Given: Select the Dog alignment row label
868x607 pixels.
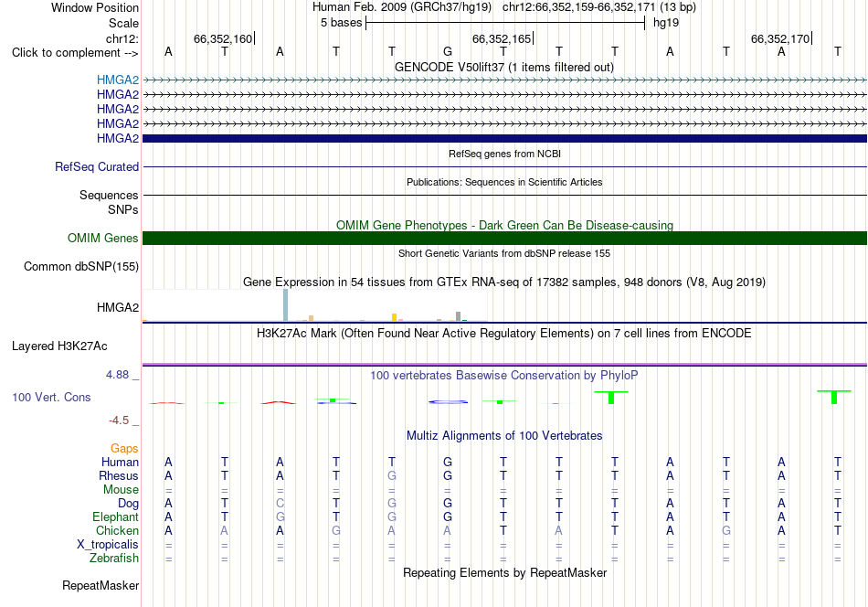Looking at the screenshot, I should [x=128, y=504].
